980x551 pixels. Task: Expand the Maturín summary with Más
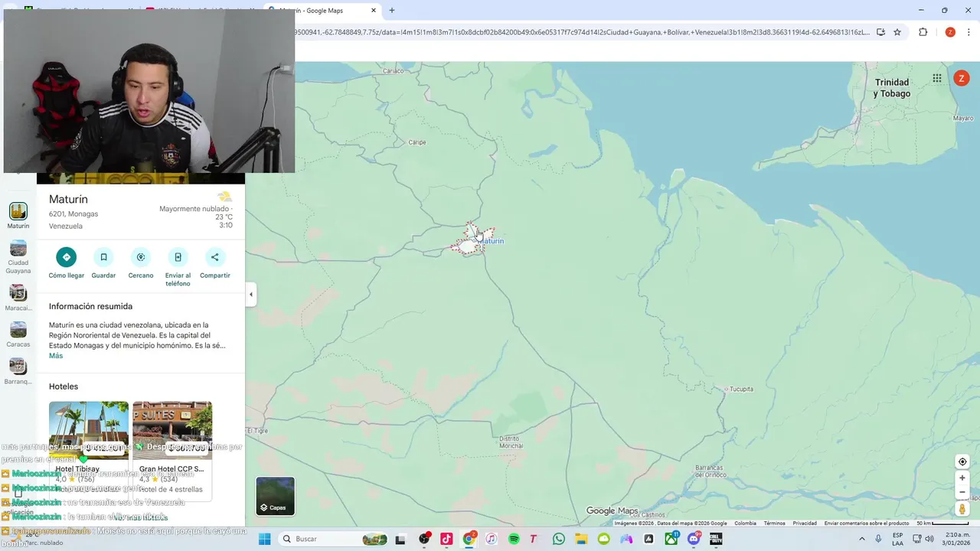click(x=56, y=356)
